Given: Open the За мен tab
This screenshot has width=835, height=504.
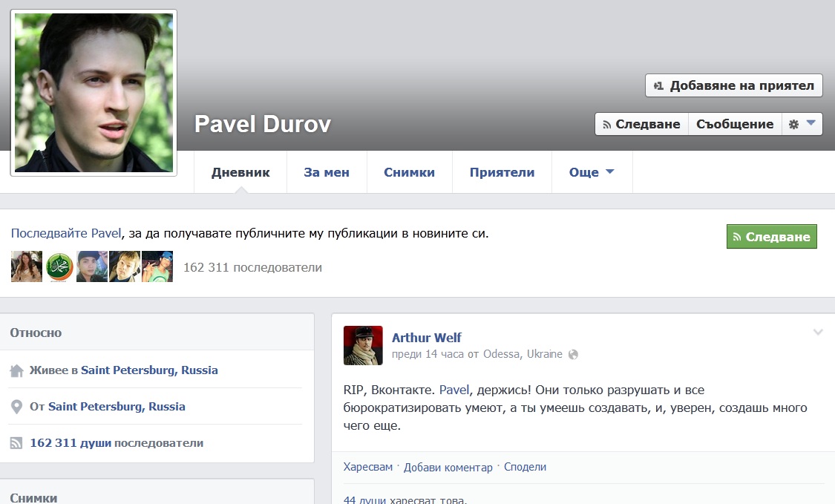Looking at the screenshot, I should 327,172.
